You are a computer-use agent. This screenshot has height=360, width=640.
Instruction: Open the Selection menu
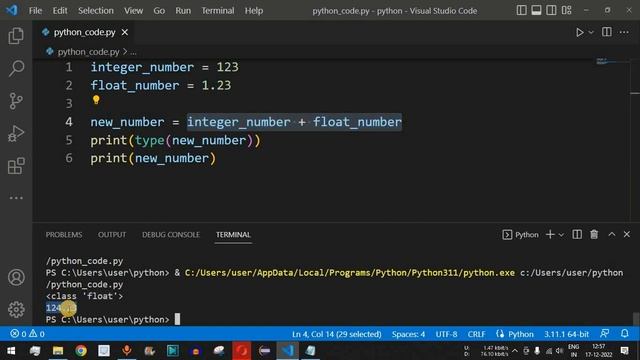(x=96, y=11)
